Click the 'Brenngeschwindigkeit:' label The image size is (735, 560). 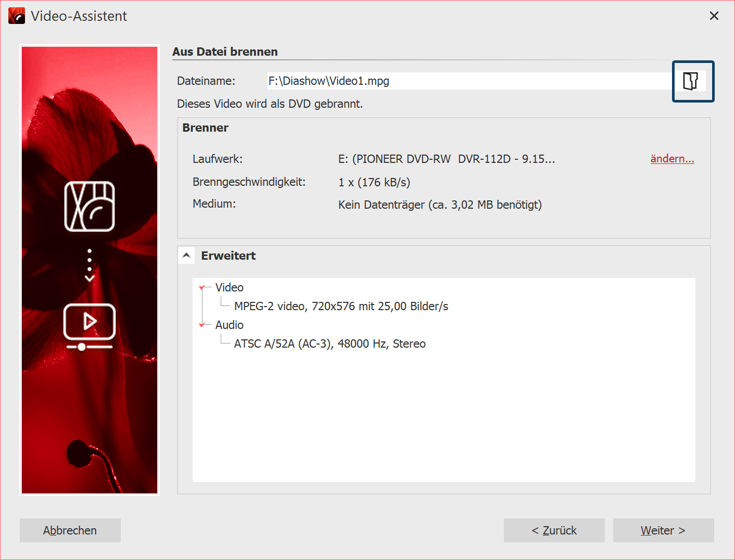pos(249,182)
